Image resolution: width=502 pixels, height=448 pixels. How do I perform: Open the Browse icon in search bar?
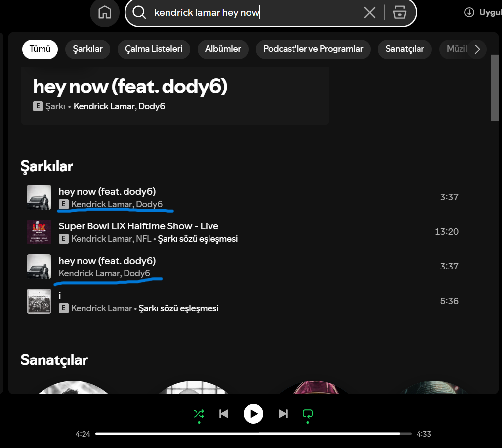(x=399, y=12)
